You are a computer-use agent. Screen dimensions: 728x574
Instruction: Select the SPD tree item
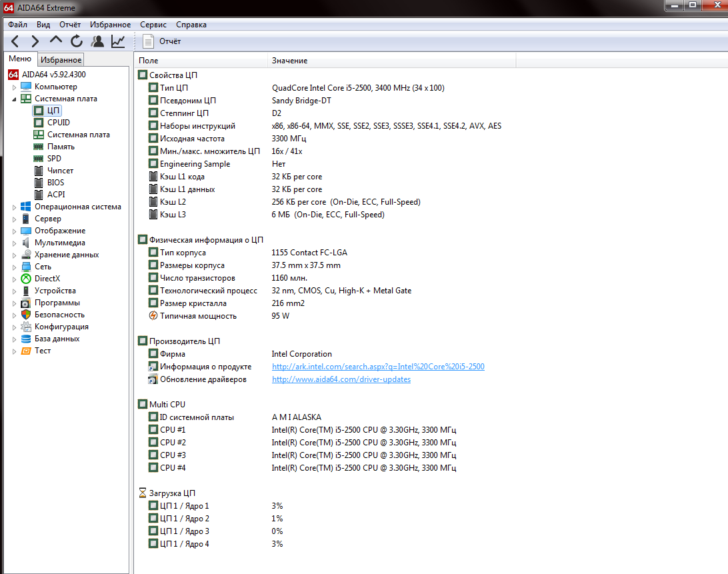tap(54, 159)
